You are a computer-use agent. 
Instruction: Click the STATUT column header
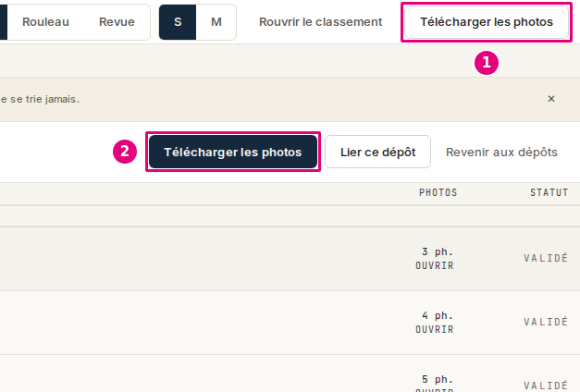tap(549, 192)
